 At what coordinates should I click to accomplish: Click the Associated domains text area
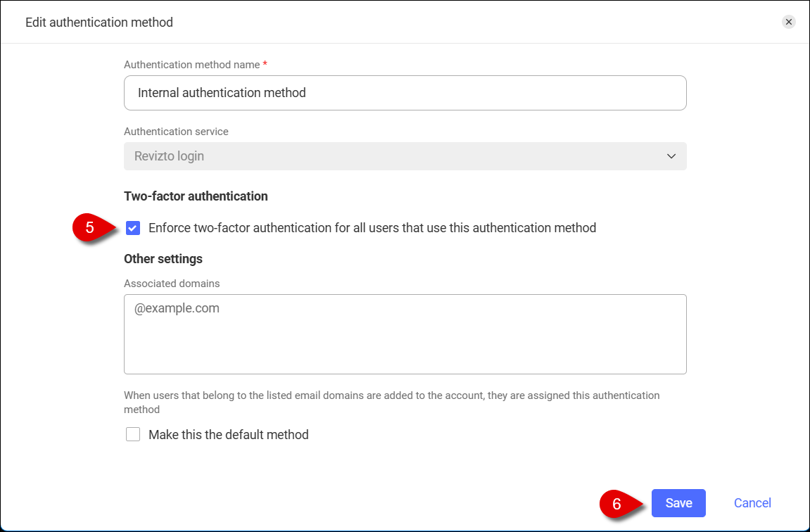point(405,334)
